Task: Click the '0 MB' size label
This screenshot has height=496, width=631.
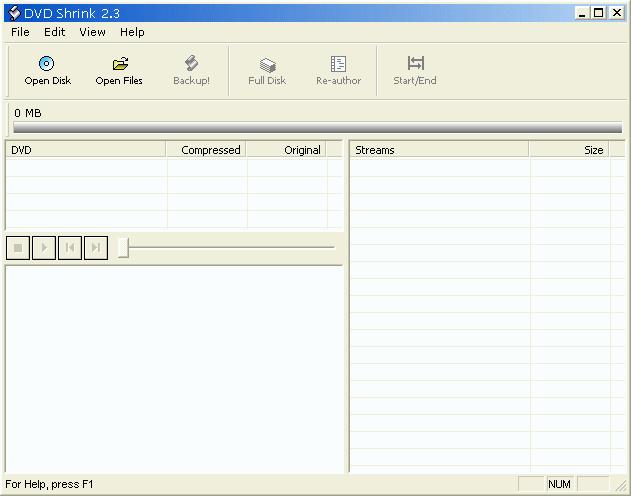Action: pyautogui.click(x=28, y=113)
